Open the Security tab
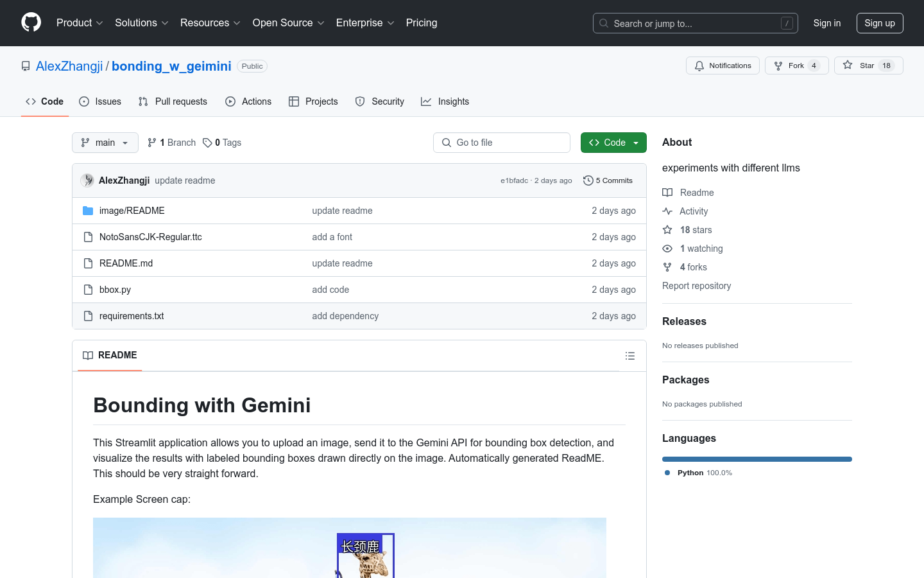 pyautogui.click(x=380, y=101)
